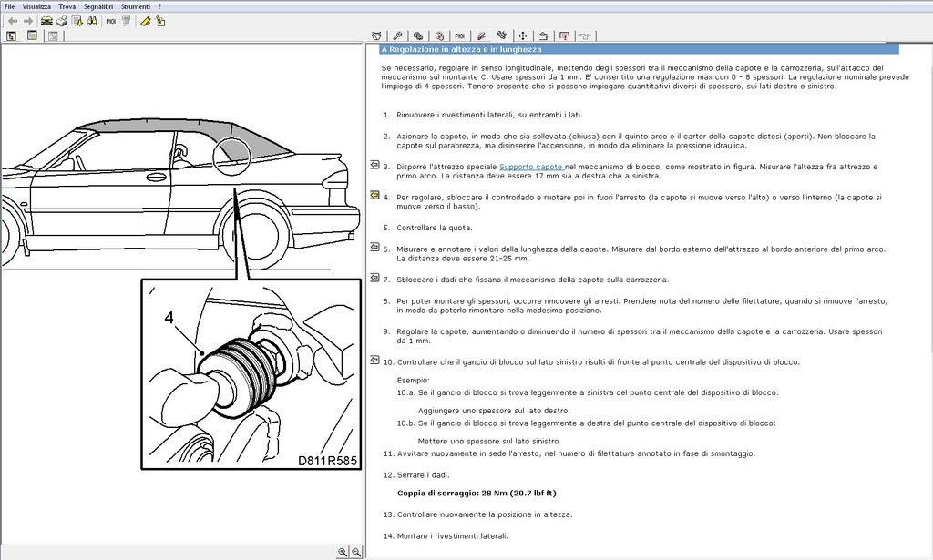933x560 pixels.
Task: Select the yellow highlighter tool
Action: tap(145, 22)
